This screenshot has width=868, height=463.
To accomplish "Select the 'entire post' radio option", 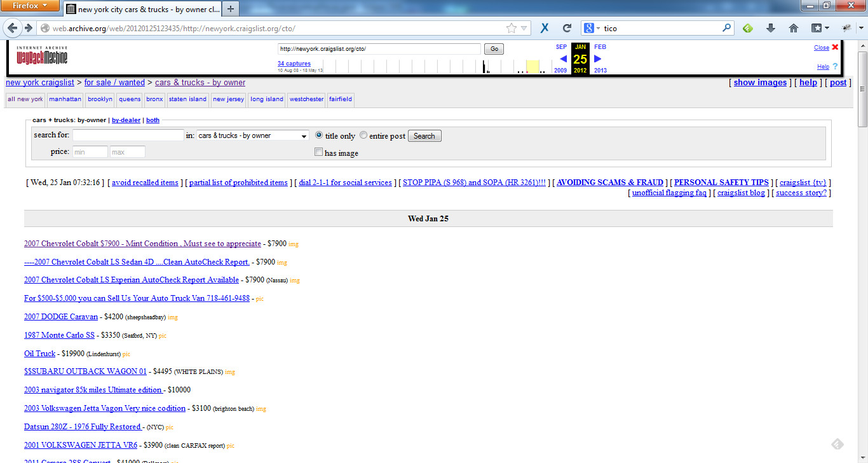I will tap(363, 135).
